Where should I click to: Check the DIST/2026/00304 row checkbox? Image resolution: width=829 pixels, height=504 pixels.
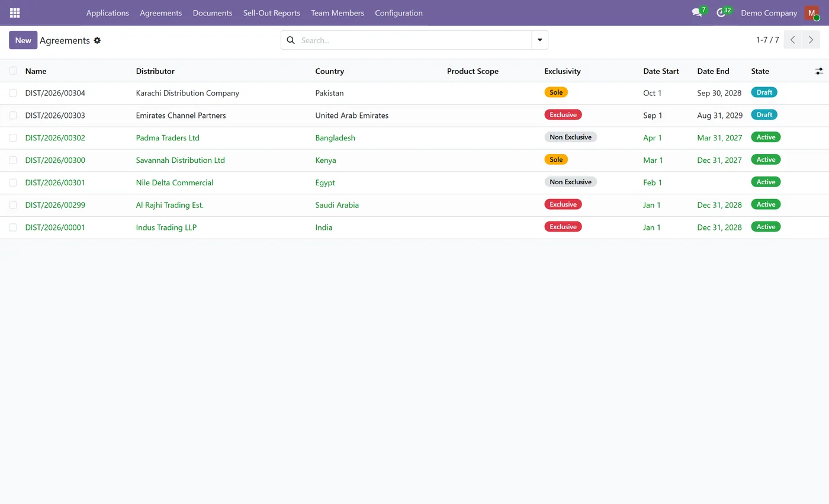(12, 93)
